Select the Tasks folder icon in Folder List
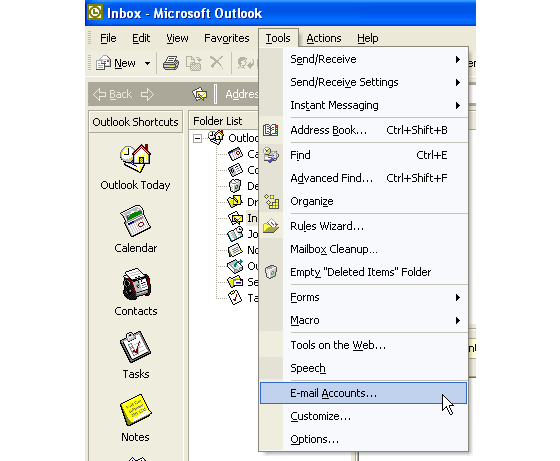560x461 pixels. click(x=235, y=297)
